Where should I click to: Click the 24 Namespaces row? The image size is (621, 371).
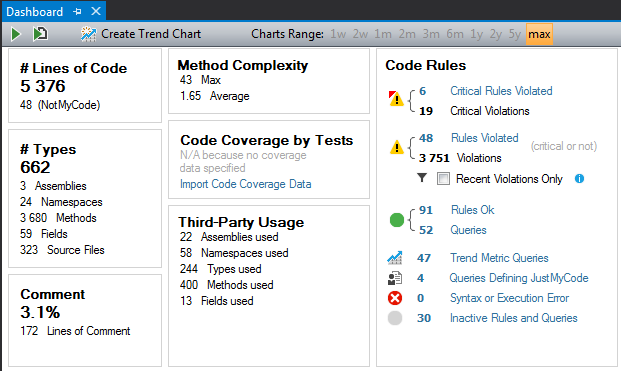tap(61, 202)
